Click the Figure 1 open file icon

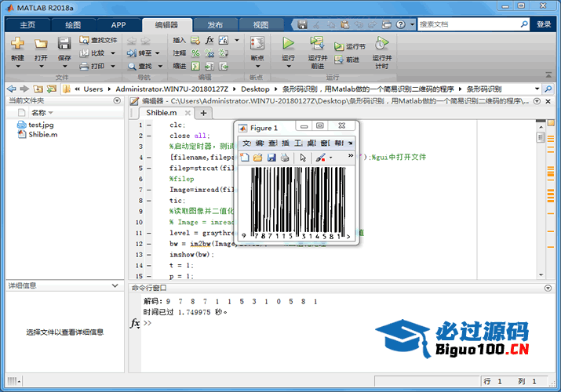[x=257, y=158]
